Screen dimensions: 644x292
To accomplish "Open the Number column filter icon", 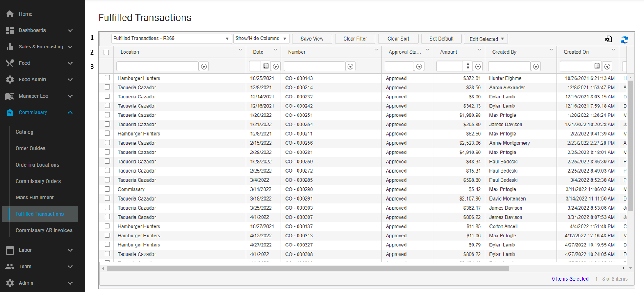I will [x=350, y=66].
